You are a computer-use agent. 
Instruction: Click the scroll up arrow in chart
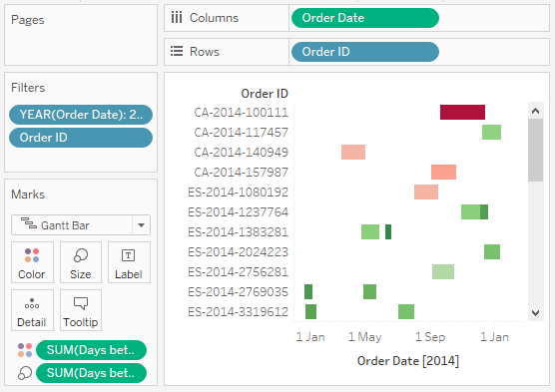535,111
